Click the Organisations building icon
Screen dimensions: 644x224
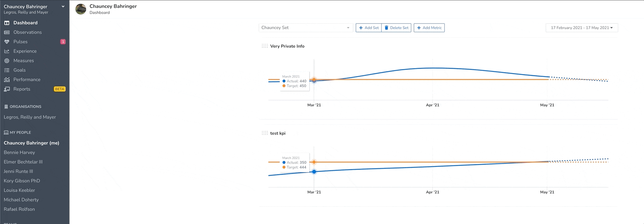click(x=6, y=107)
